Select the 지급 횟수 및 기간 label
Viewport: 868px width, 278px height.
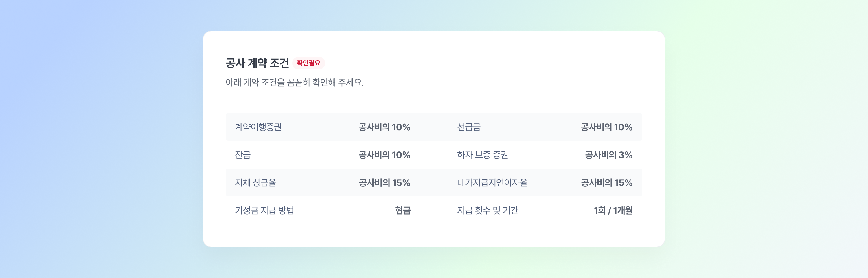[x=487, y=211]
